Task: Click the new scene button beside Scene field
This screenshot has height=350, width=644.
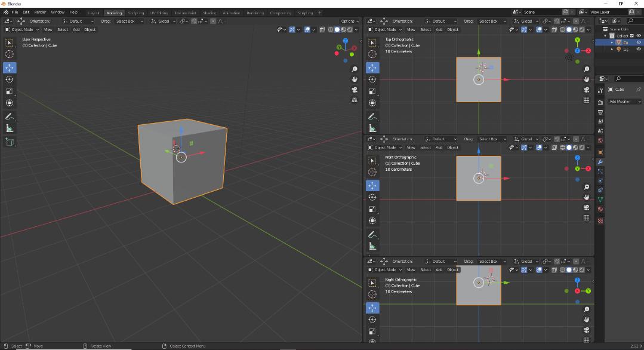Action: [565, 13]
